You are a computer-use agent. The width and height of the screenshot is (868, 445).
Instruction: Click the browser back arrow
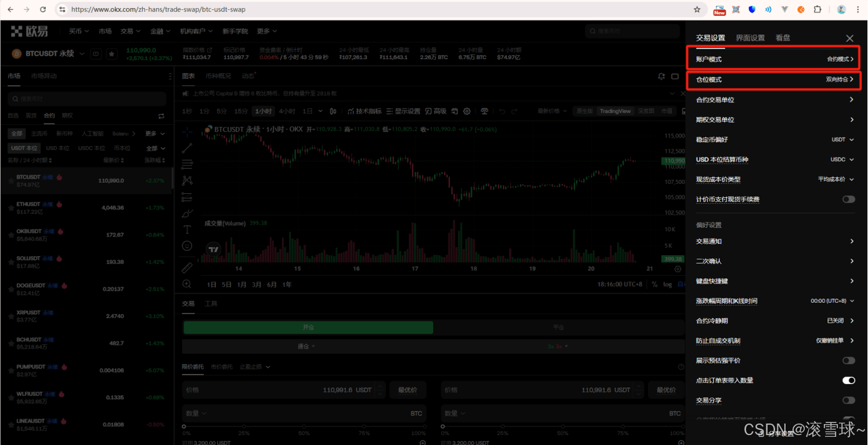tap(10, 9)
